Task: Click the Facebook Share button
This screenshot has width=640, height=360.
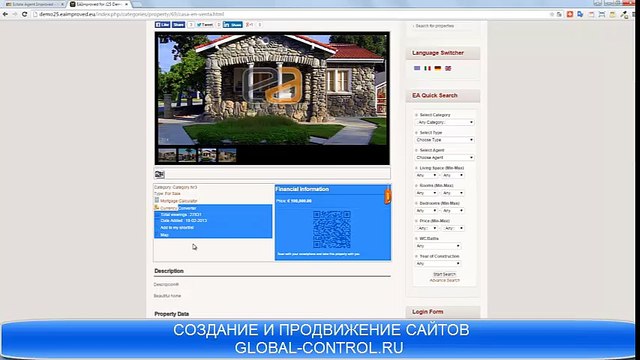Action: click(x=178, y=25)
